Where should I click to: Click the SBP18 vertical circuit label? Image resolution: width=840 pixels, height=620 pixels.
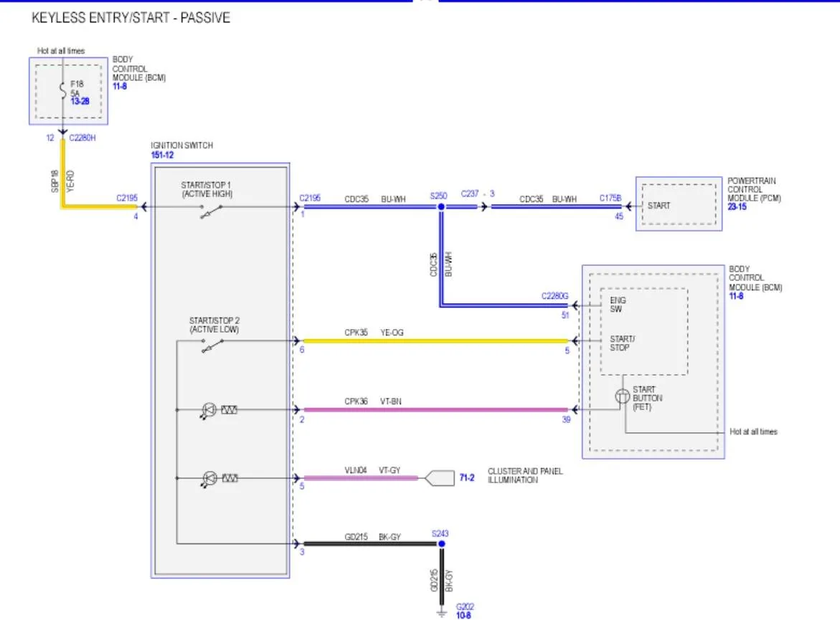55,181
